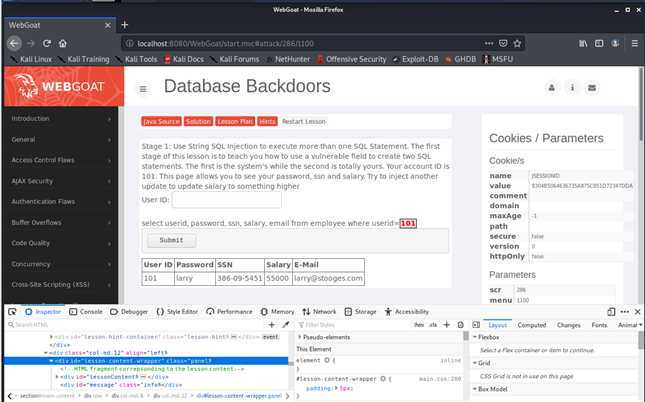Create a new node in HTML inspector
Viewport: 645px width, 402px height.
coord(271,325)
